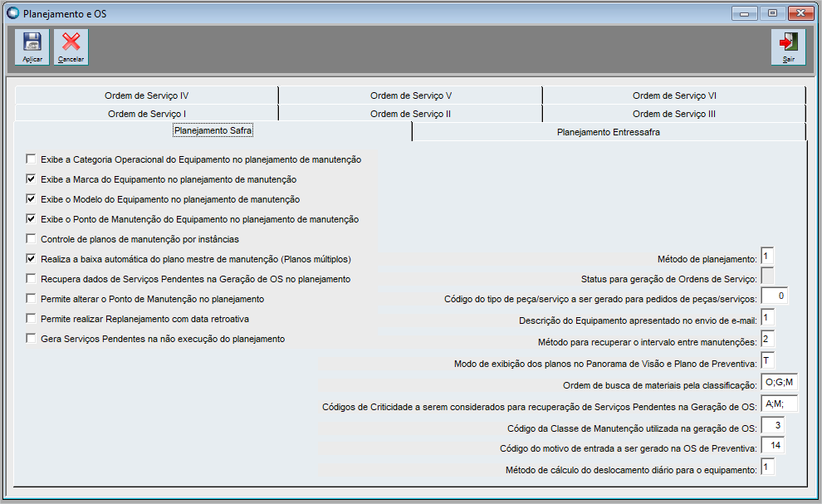Click the Código do motivo de entrada field
Viewport: 822px width, 504px height.
(x=772, y=445)
